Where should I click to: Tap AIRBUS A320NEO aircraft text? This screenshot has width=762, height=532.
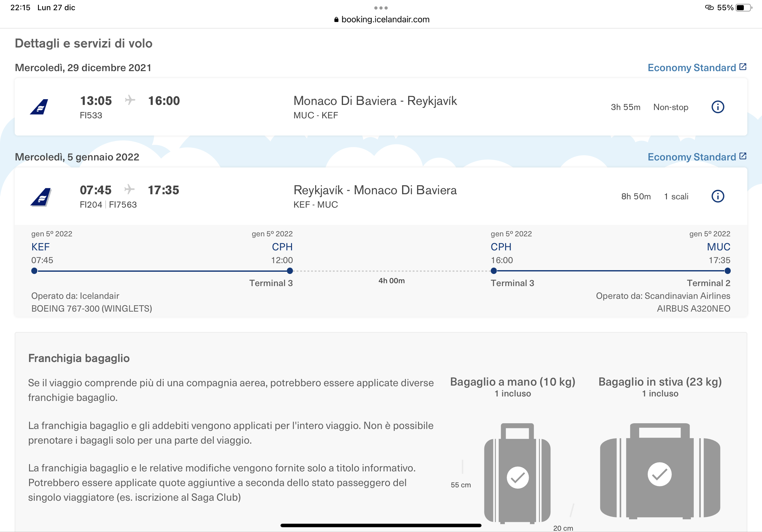694,308
